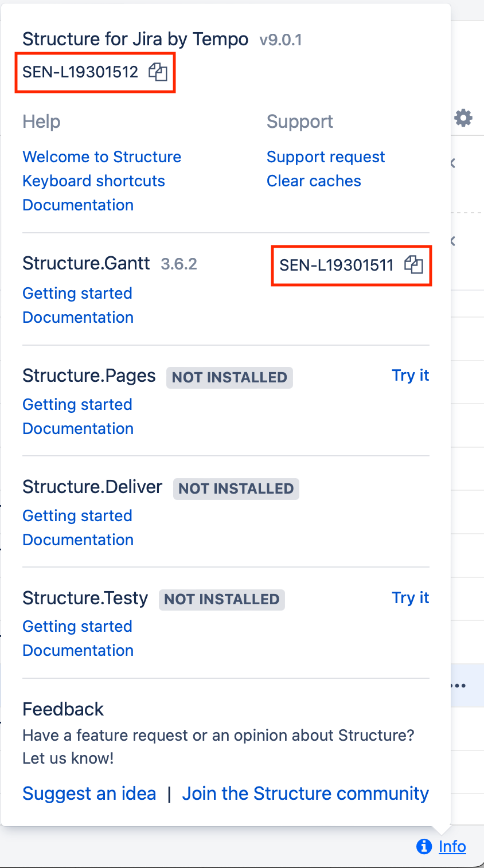Viewport: 484px width, 868px height.
Task: Toggle the Info link at bottom
Action: tap(452, 846)
